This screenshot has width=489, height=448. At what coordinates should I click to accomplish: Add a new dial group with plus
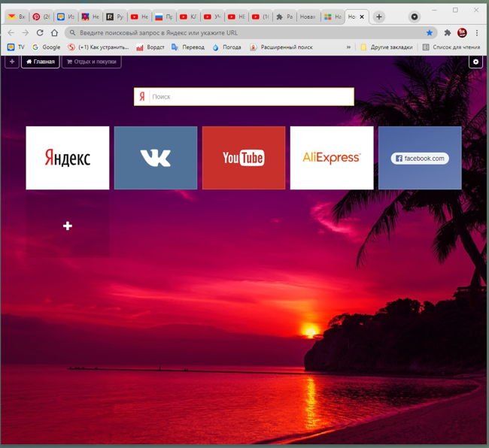click(12, 62)
